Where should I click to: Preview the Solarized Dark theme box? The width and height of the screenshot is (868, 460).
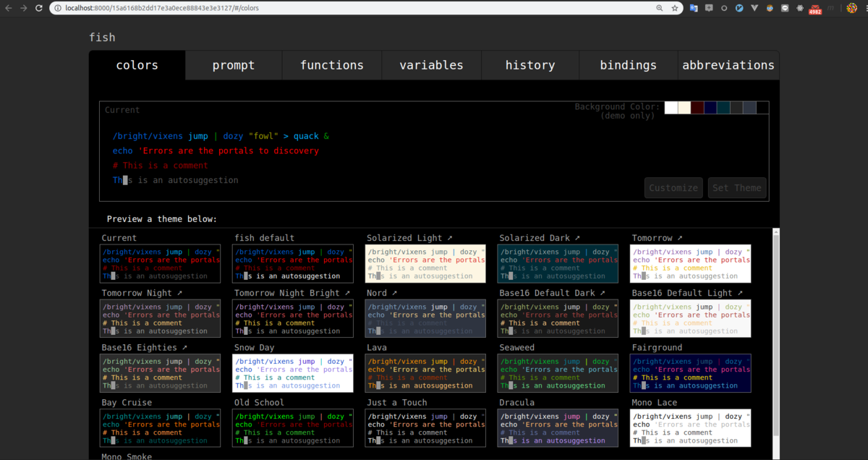click(x=558, y=263)
